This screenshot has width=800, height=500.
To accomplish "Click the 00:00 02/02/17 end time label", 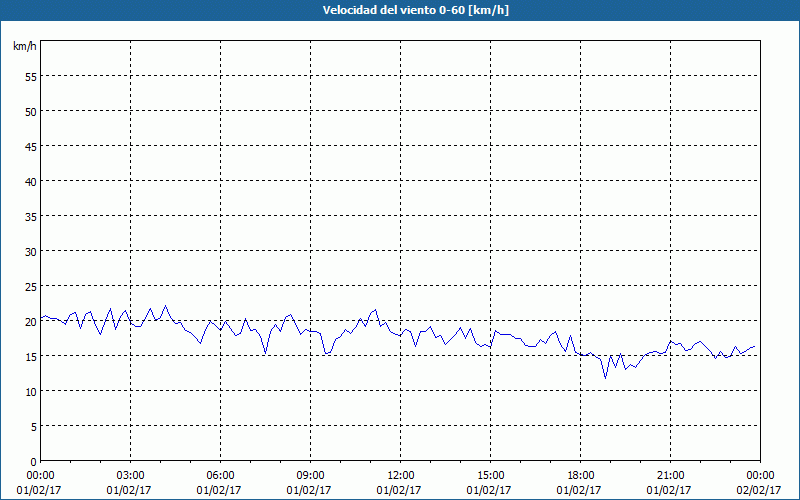I will pyautogui.click(x=759, y=482).
